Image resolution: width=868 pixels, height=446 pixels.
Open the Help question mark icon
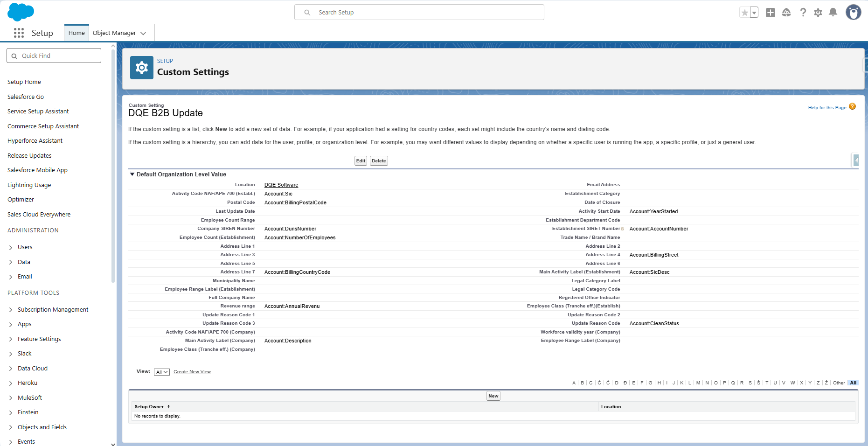(803, 13)
